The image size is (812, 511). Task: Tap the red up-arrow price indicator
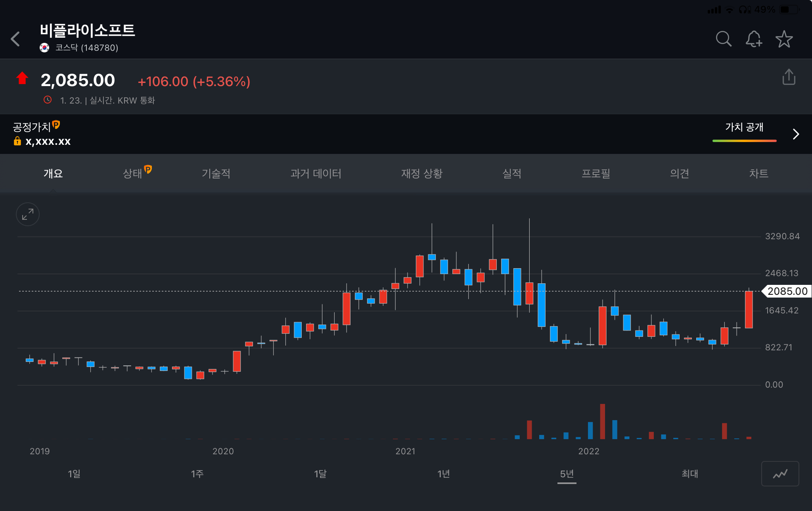click(x=22, y=78)
